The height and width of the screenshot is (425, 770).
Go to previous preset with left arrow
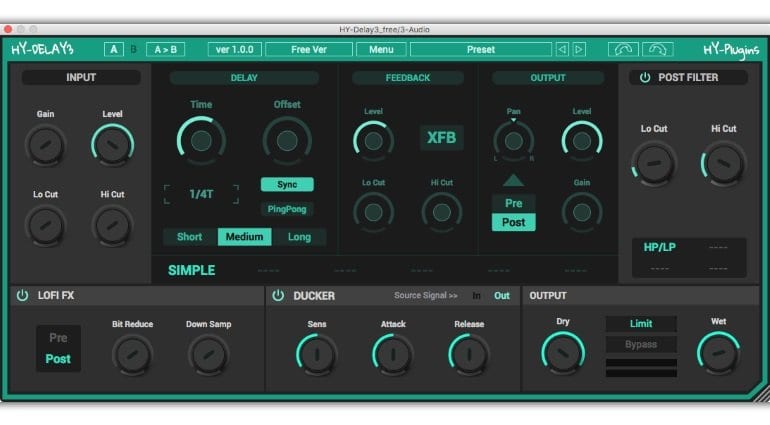click(562, 49)
